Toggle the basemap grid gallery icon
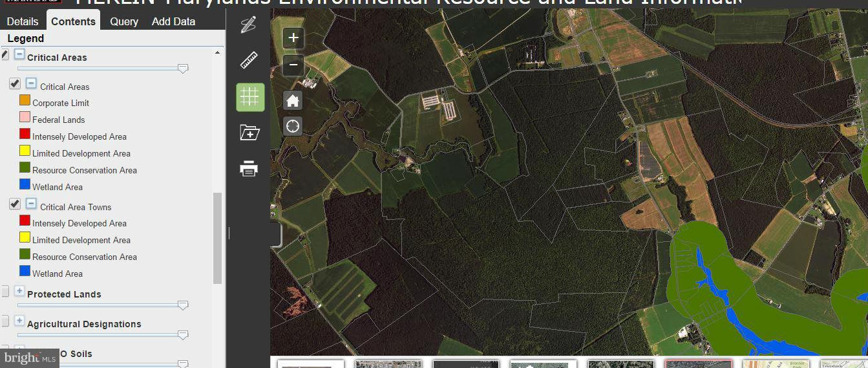Image resolution: width=868 pixels, height=368 pixels. click(x=249, y=97)
